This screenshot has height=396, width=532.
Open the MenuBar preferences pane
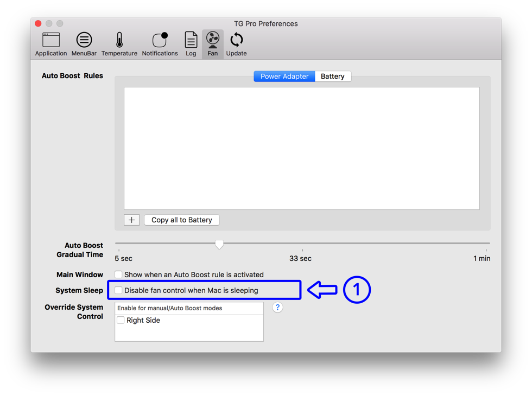click(x=84, y=44)
